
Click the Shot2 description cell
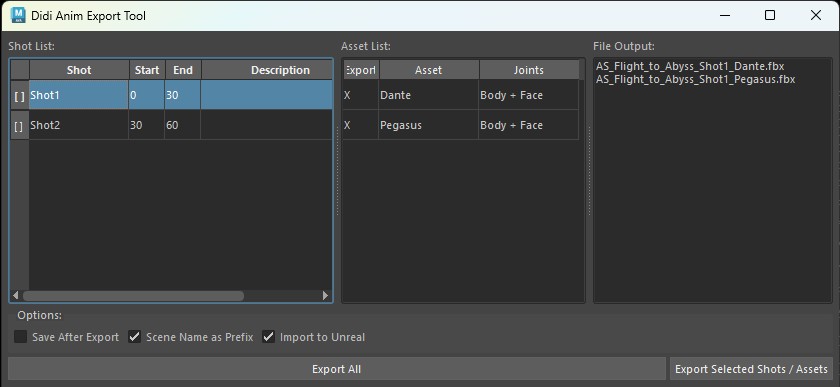[x=267, y=125]
